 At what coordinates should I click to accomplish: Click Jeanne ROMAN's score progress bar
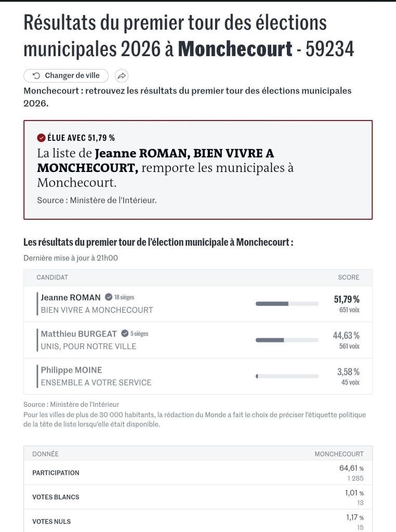(287, 303)
